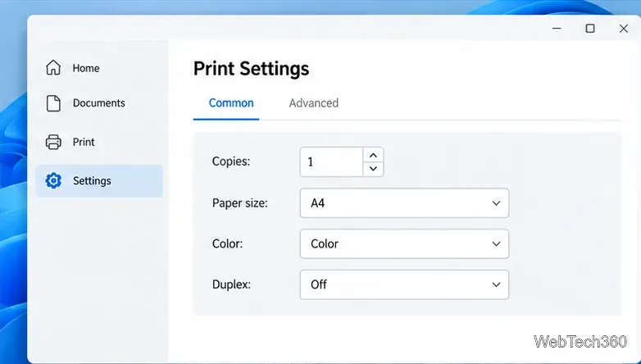Go to Documents in the sidebar
This screenshot has height=364, width=641.
(x=99, y=103)
